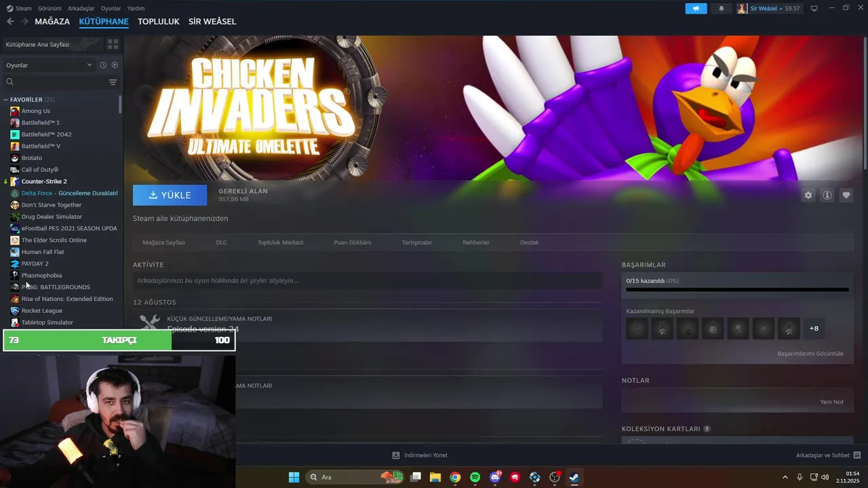Open the collection cards help question mark
Viewport: 868px width, 488px height.
[x=707, y=429]
